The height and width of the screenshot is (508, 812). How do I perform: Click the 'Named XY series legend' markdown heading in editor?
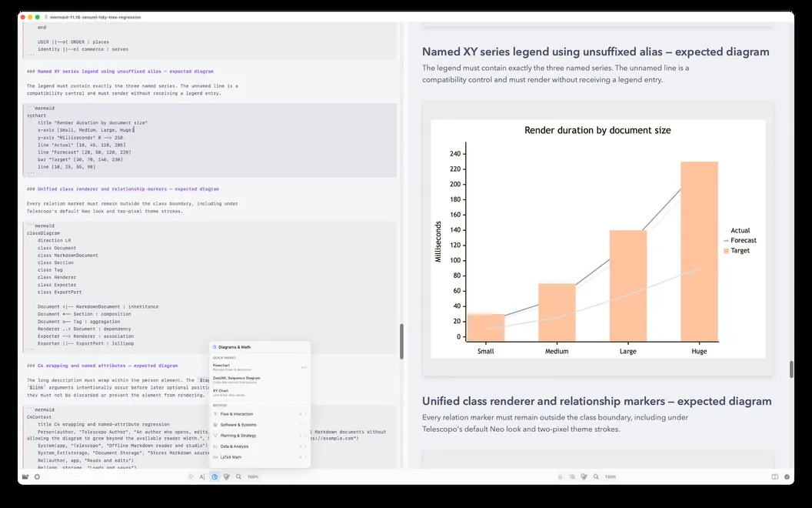pos(125,72)
